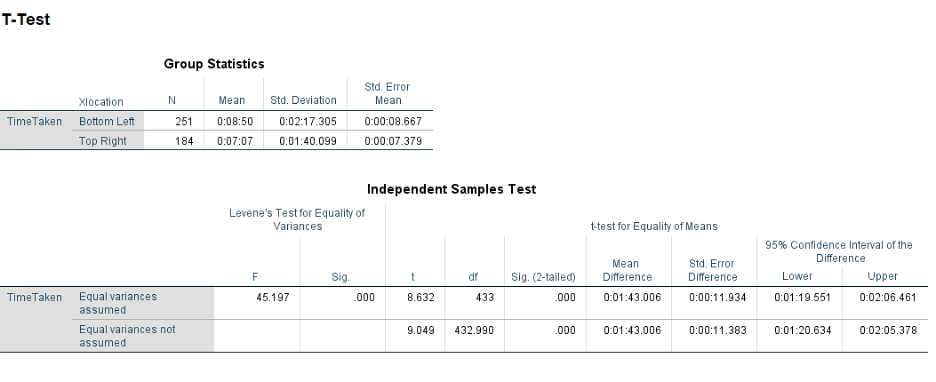Click the Group Statistics table title
Viewport: 936px width, 382px height.
[214, 64]
